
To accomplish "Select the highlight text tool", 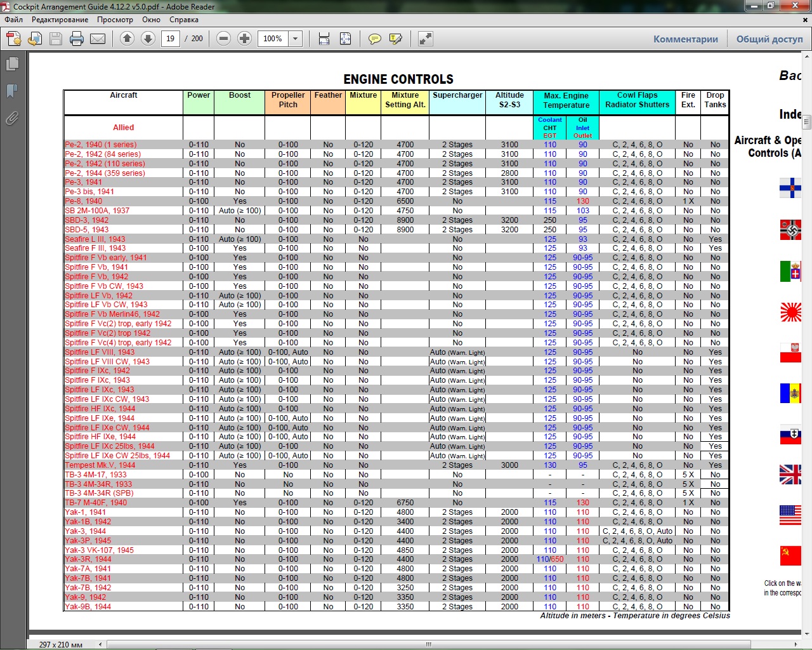I will click(396, 39).
